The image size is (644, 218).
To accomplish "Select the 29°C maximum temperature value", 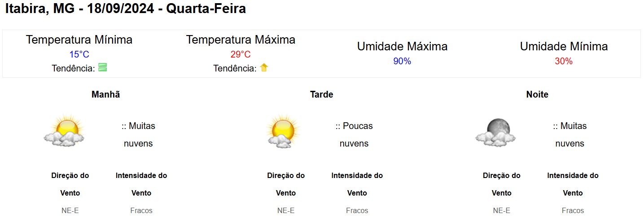I will click(x=241, y=55).
